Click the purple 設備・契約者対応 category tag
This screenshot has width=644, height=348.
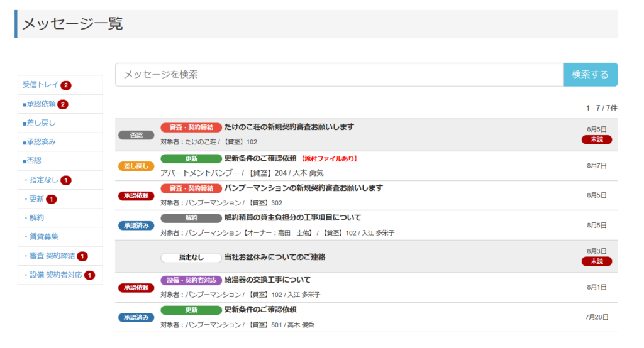point(191,280)
